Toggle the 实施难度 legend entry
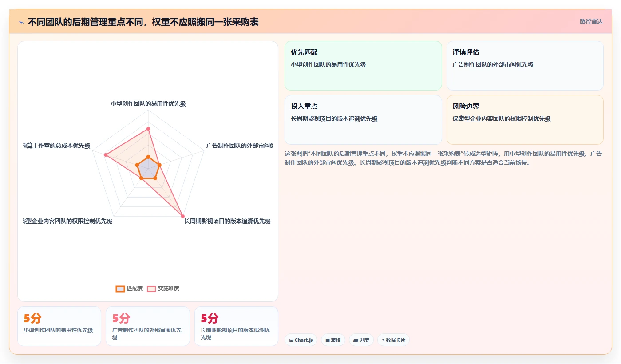Image resolution: width=621 pixels, height=364 pixels. (x=163, y=289)
